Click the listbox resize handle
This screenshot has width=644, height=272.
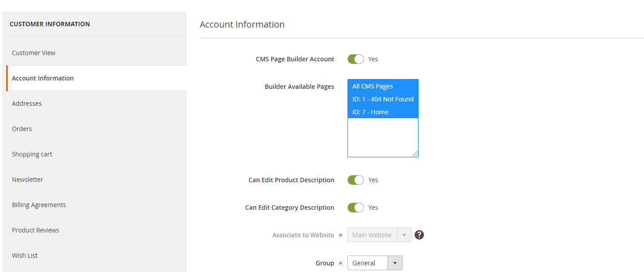(x=415, y=154)
